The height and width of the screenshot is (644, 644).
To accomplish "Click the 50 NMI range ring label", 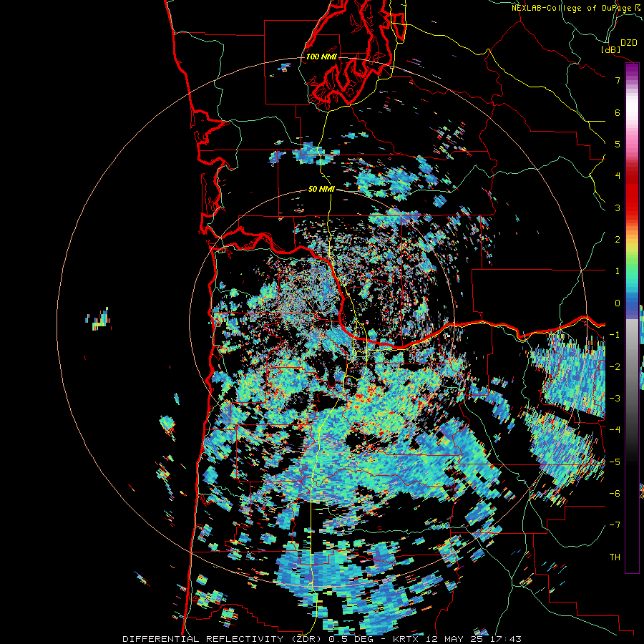I will (x=321, y=189).
